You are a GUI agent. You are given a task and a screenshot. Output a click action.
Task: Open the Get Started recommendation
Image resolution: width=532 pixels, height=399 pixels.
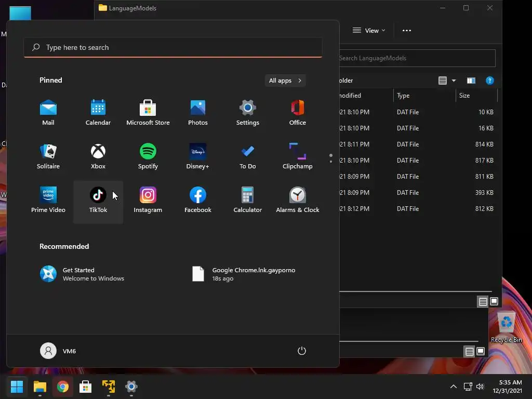(83, 274)
